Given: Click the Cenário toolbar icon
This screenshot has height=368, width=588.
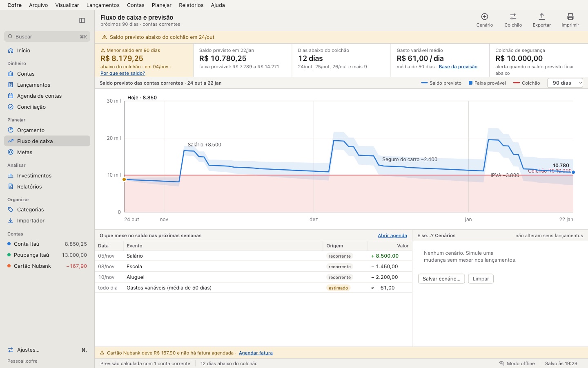Looking at the screenshot, I should [x=484, y=17].
